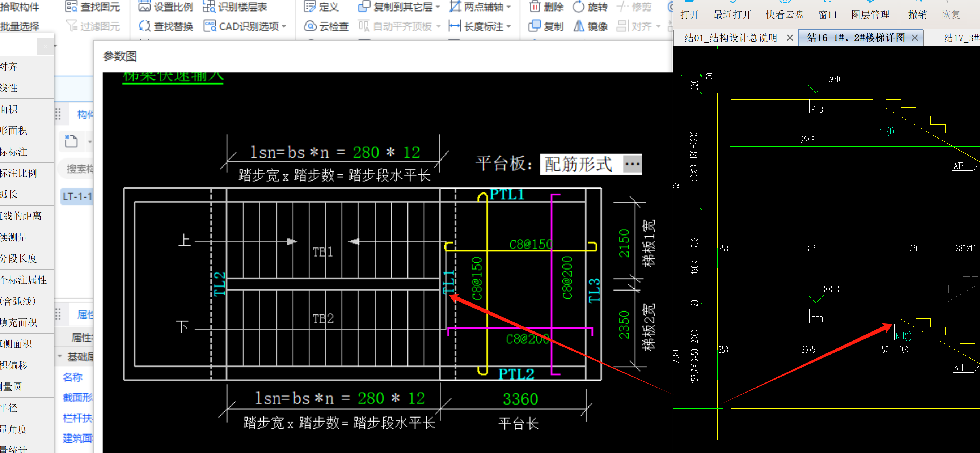Click 恢复 redo button
This screenshot has width=980, height=453.
(951, 15)
